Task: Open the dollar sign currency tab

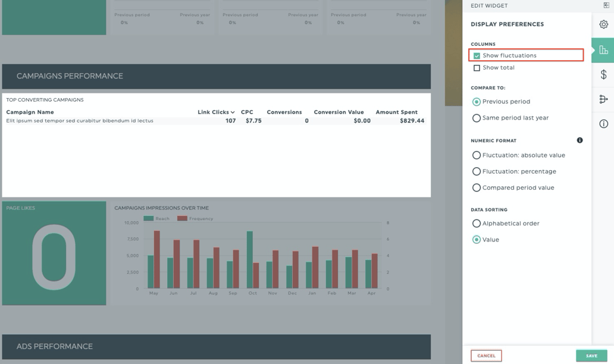Action: click(x=603, y=74)
